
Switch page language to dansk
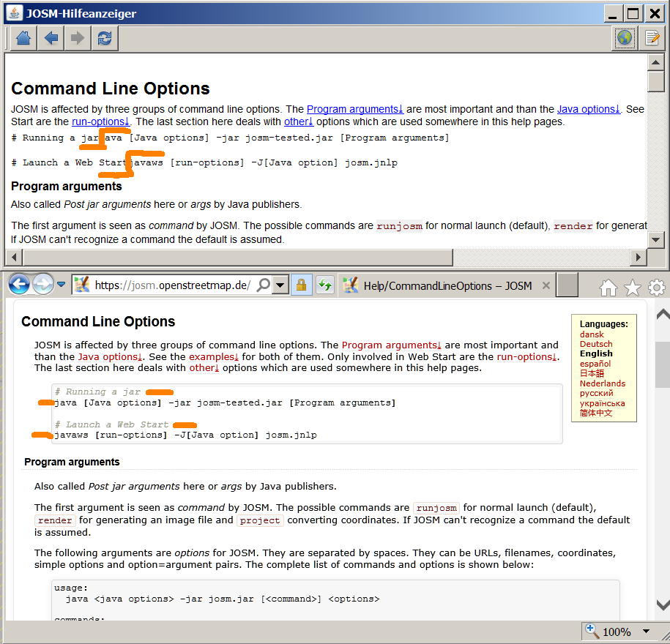pyautogui.click(x=592, y=334)
